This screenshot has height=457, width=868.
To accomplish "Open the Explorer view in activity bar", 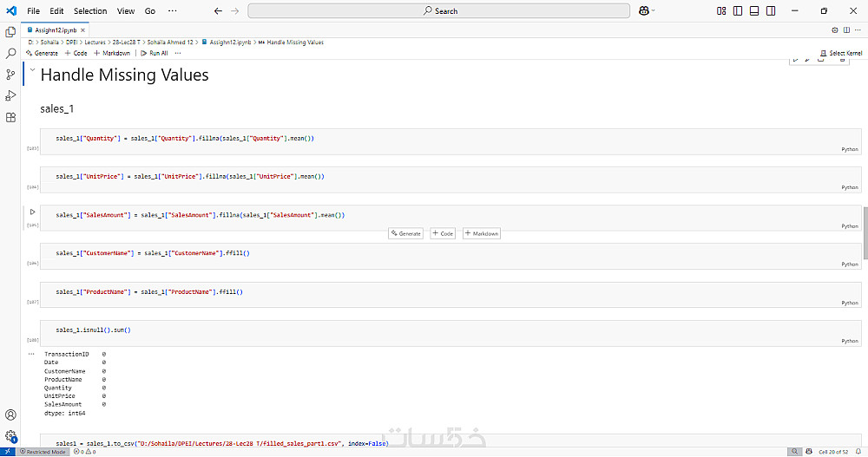I will (x=10, y=31).
